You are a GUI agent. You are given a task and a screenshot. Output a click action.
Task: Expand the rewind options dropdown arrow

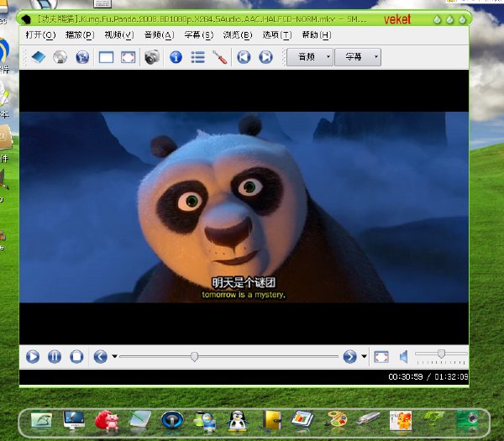[x=114, y=356]
